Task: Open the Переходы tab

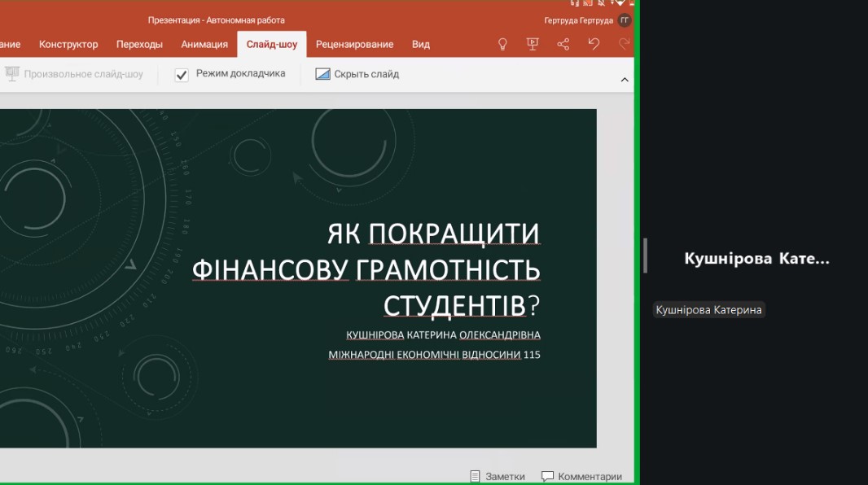Action: [x=139, y=45]
